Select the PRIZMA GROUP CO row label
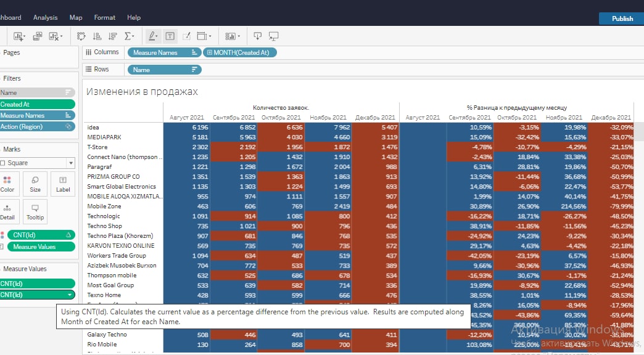Image resolution: width=644 pixels, height=355 pixels. pyautogui.click(x=114, y=176)
